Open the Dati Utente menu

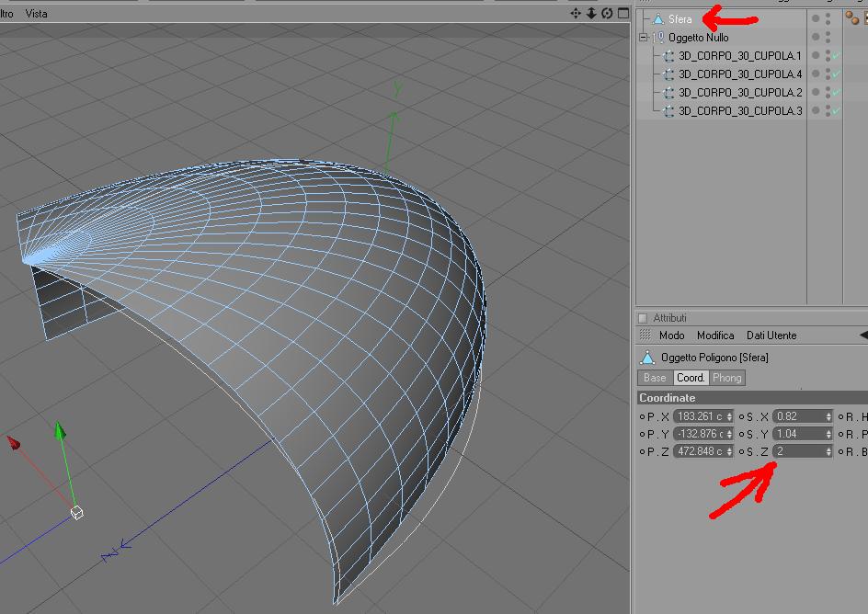[x=771, y=335]
